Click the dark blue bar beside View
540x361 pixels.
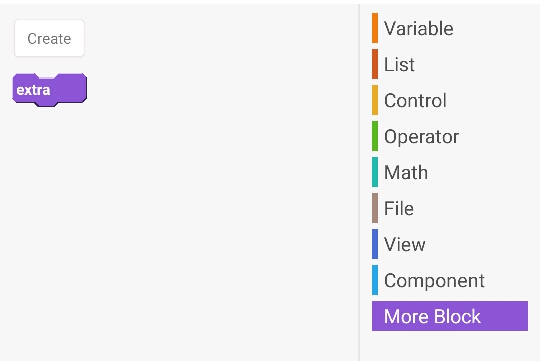pos(375,244)
